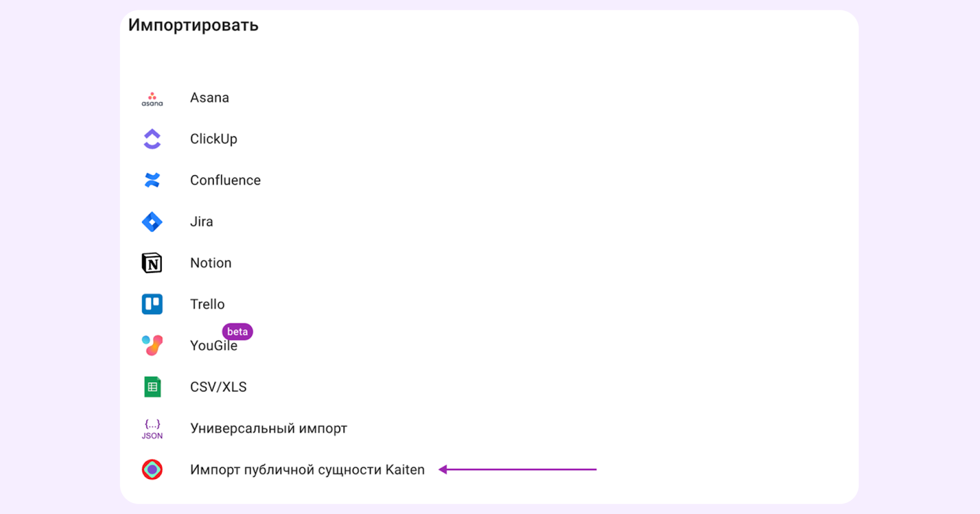Choose ClickUp as import source
This screenshot has width=980, height=514.
[x=213, y=138]
